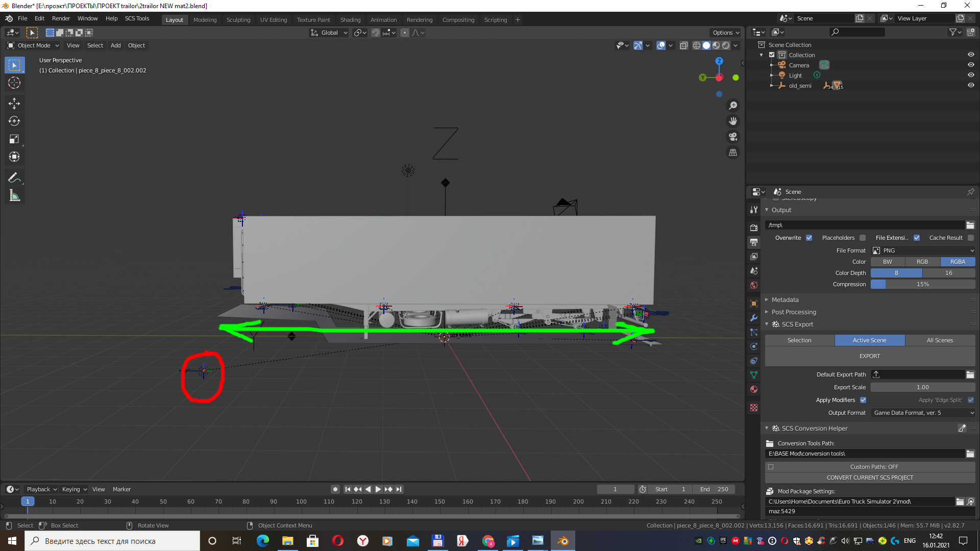Screen dimensions: 980x551
Task: Open SCS Tools menu
Action: (x=137, y=18)
